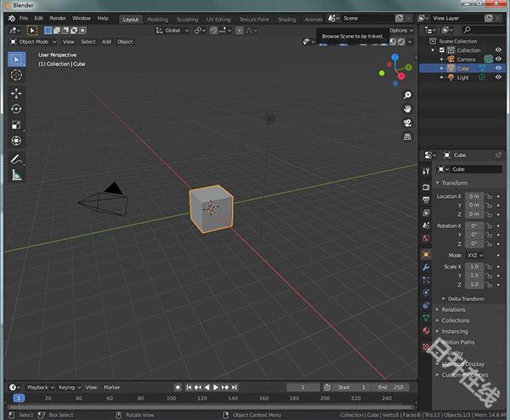Click the blue current frame marker 1
This screenshot has width=510, height=420.
click(19, 398)
